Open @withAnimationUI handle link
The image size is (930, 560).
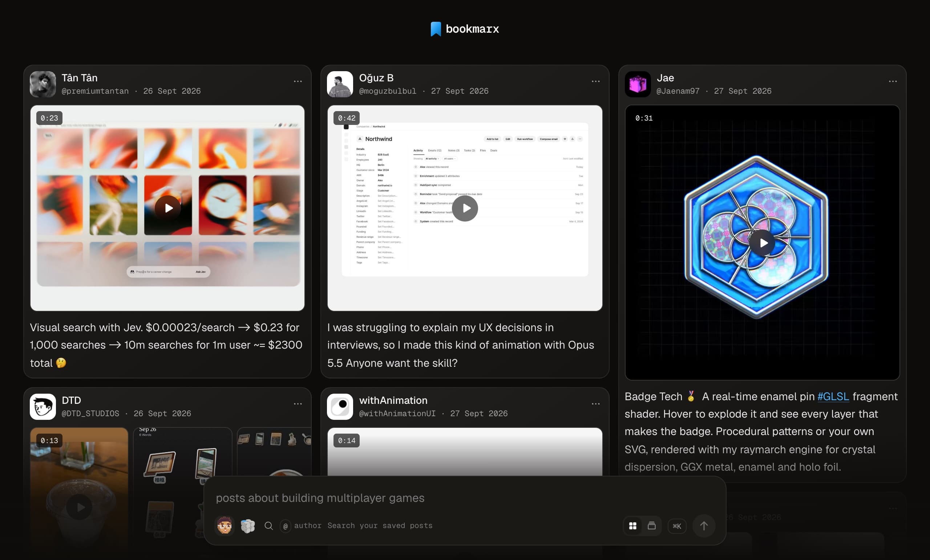click(397, 414)
